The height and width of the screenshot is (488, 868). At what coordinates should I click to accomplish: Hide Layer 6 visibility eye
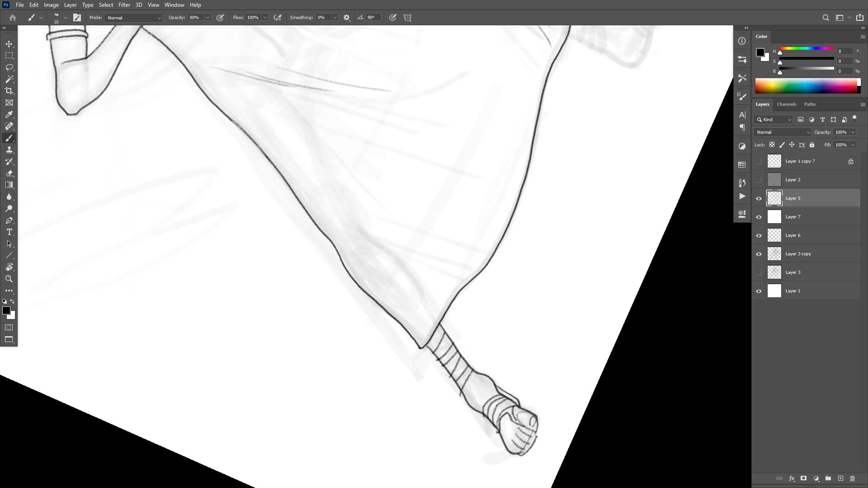coord(759,235)
